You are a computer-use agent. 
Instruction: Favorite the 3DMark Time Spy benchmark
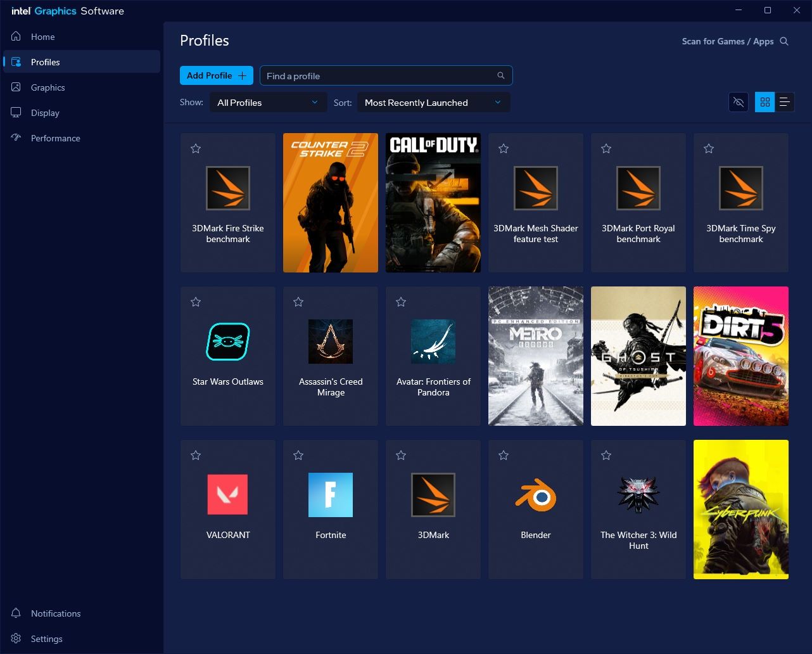709,148
